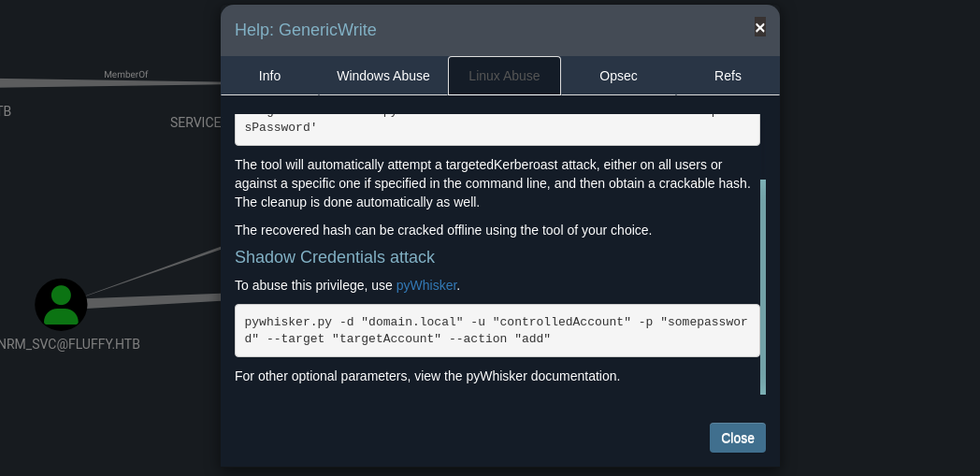This screenshot has height=476, width=980.
Task: Click the Help: GenericWrite dialog title
Action: click(306, 30)
